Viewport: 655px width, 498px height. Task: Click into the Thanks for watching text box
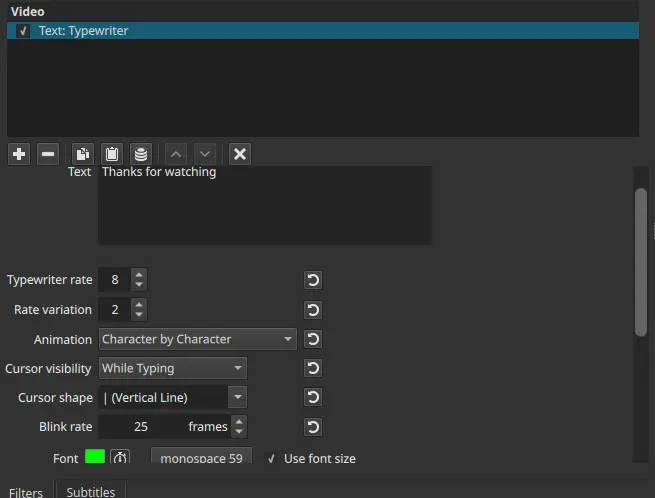pos(264,205)
